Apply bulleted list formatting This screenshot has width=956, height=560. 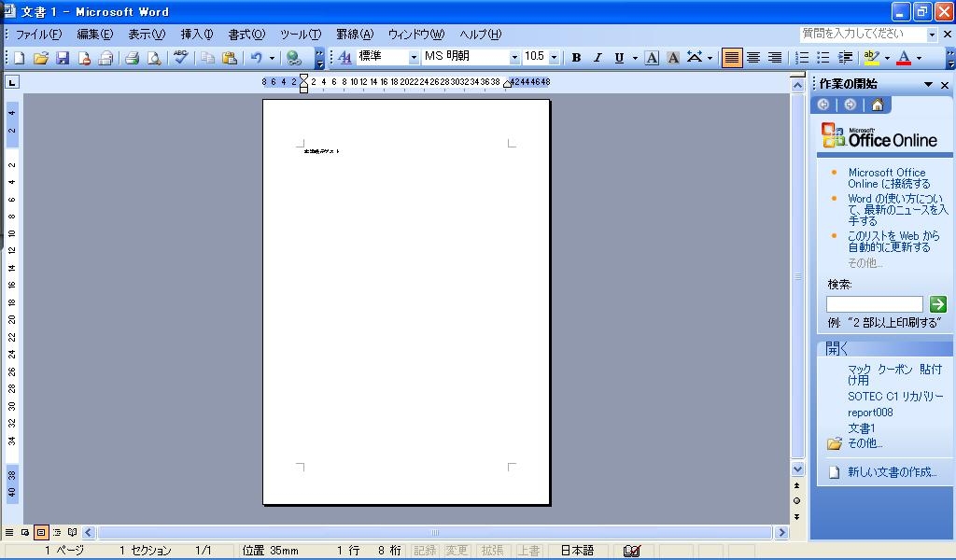coord(823,58)
